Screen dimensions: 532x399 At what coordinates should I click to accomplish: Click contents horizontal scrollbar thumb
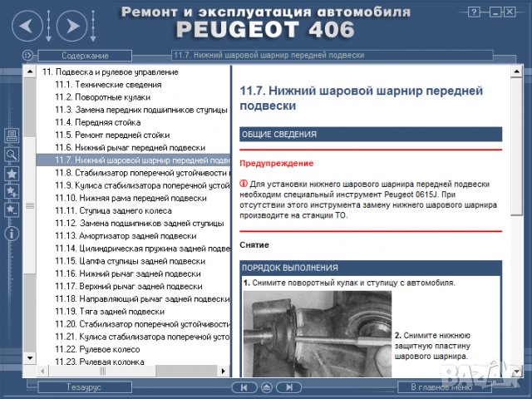(102, 371)
